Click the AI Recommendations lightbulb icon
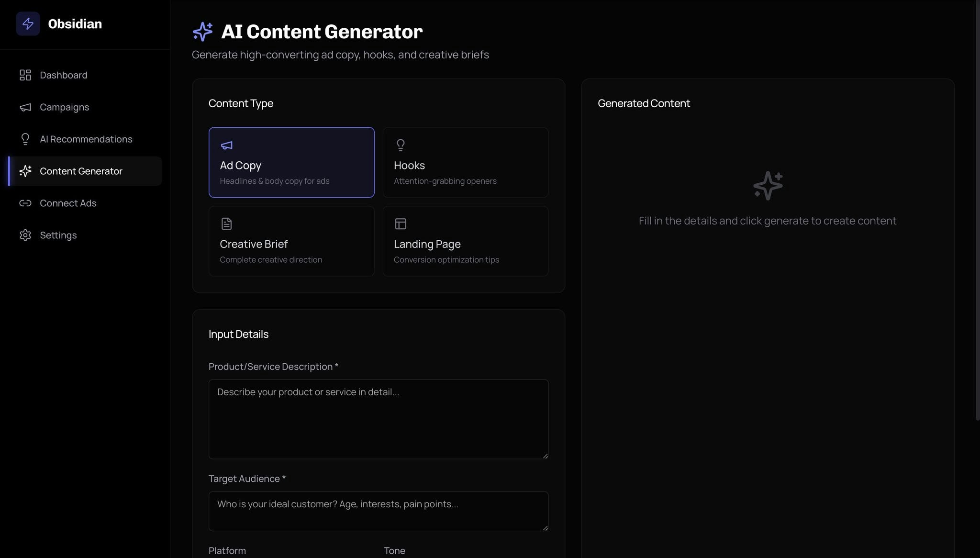The width and height of the screenshot is (980, 558). point(25,139)
